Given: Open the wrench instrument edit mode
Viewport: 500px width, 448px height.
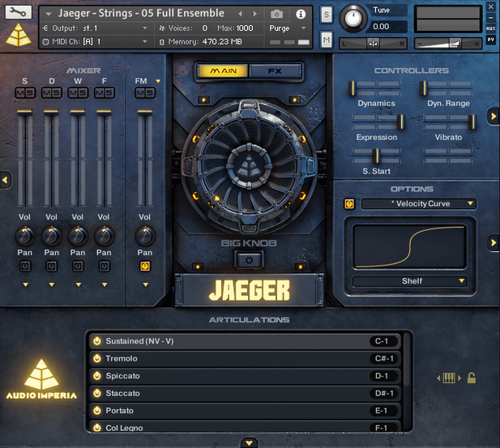Looking at the screenshot, I should [18, 12].
